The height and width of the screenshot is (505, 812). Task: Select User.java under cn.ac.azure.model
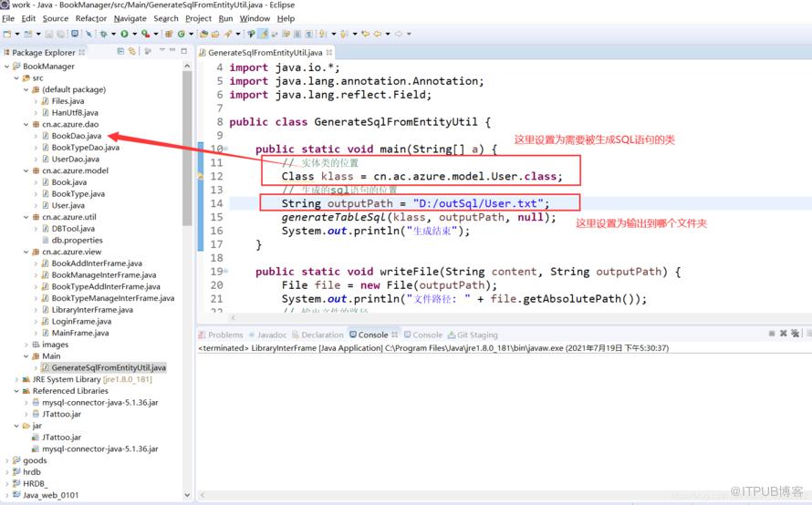pos(68,205)
